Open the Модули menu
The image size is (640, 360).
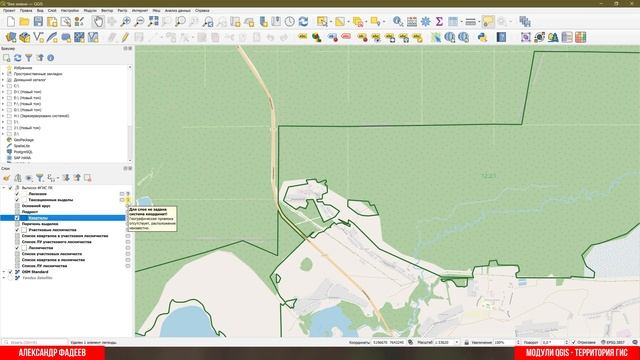click(90, 11)
